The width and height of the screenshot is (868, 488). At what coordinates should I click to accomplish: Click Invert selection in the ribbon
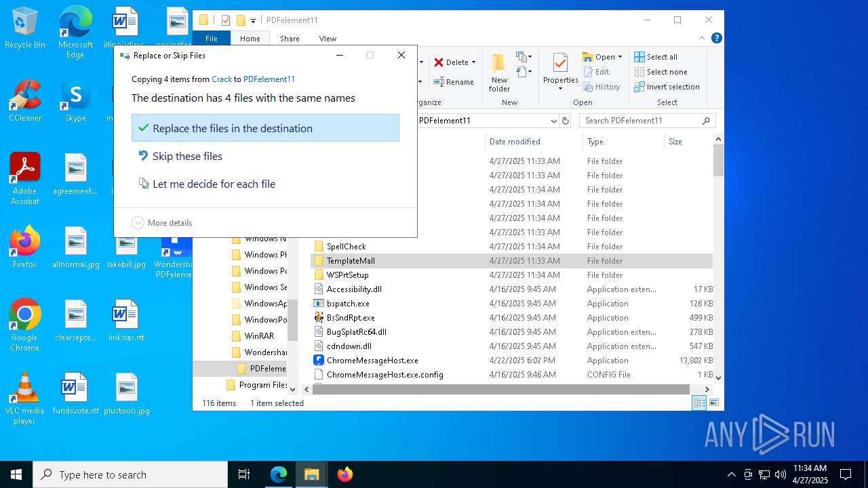click(x=667, y=87)
